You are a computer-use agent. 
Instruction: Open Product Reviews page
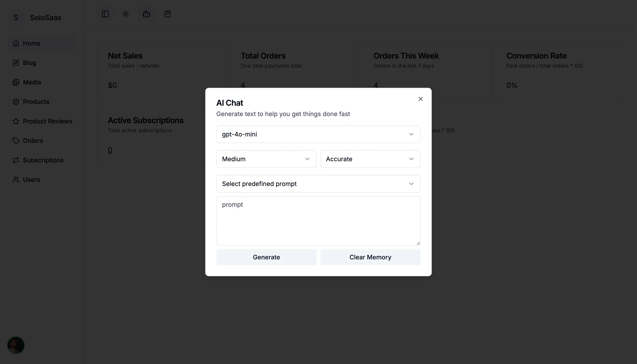pyautogui.click(x=42, y=121)
